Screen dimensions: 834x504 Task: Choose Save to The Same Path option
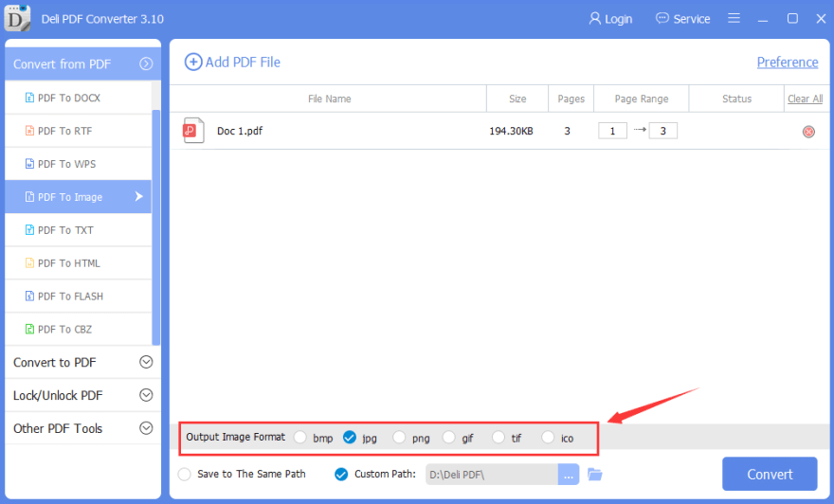[185, 475]
